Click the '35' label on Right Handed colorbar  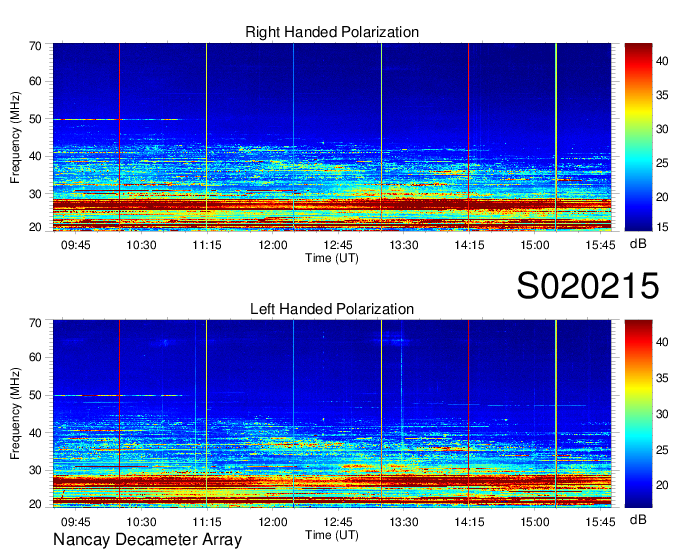click(x=662, y=95)
